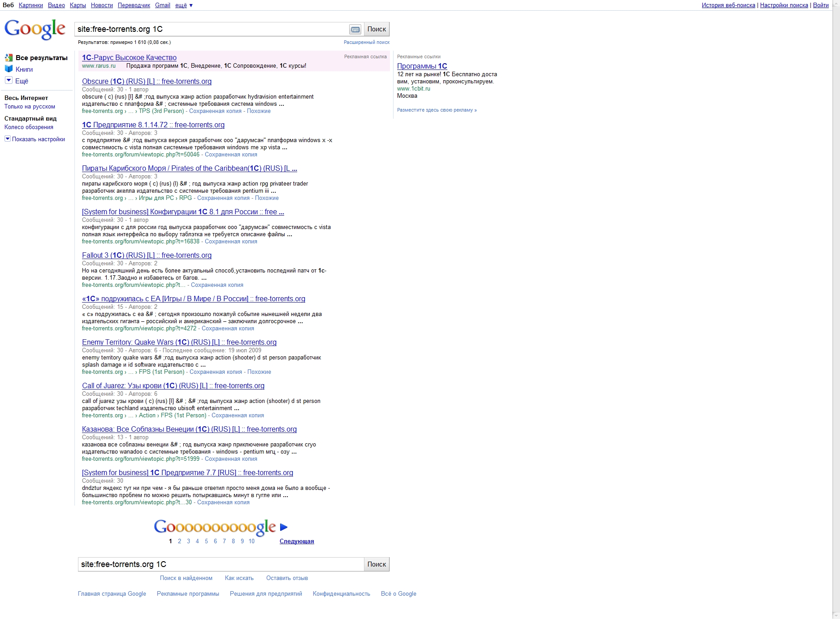Viewport: 840px width, 619px height.
Task: Select Книги in the left sidebar
Action: (24, 69)
